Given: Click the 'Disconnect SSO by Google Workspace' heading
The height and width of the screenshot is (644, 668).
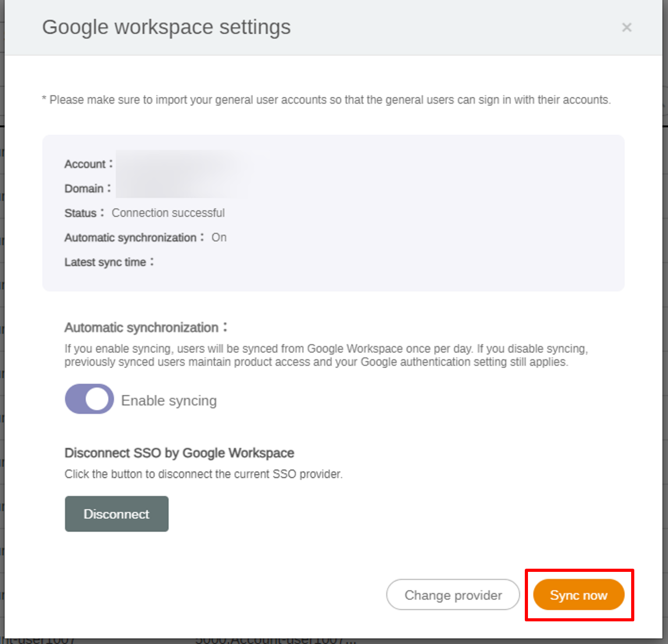Looking at the screenshot, I should pyautogui.click(x=180, y=453).
